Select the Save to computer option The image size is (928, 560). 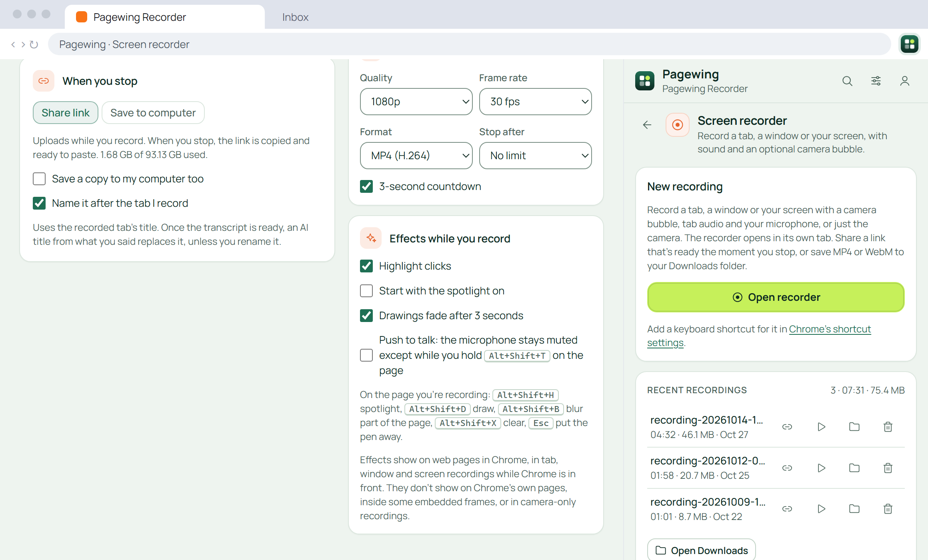click(153, 113)
